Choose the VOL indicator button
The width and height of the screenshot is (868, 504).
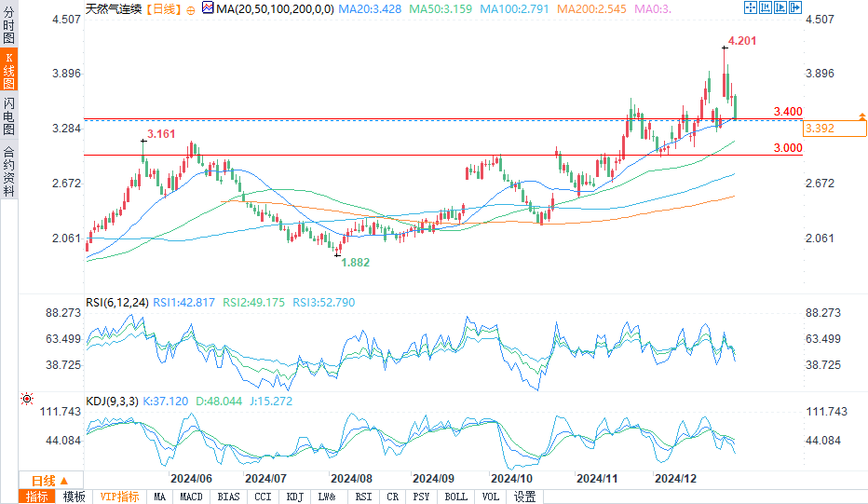pos(491,497)
